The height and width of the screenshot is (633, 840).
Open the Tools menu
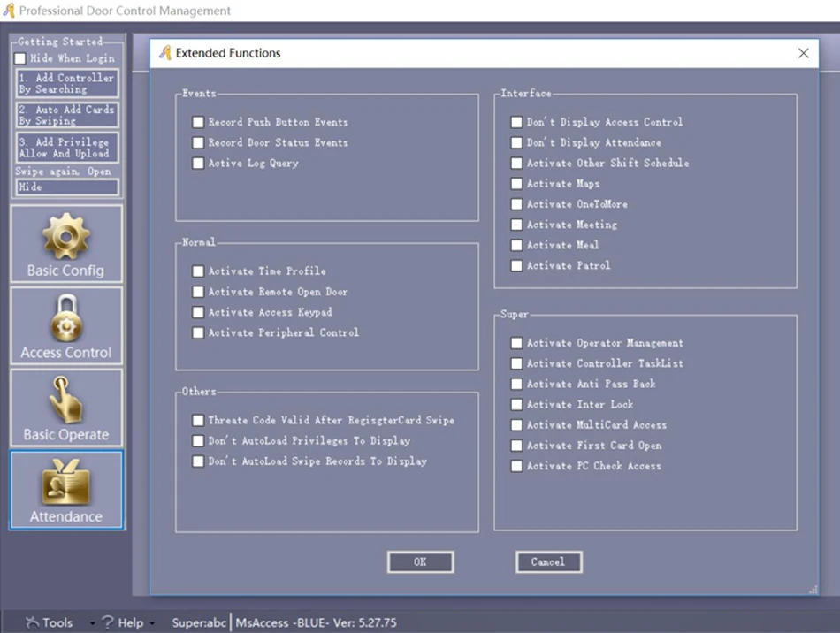(57, 622)
